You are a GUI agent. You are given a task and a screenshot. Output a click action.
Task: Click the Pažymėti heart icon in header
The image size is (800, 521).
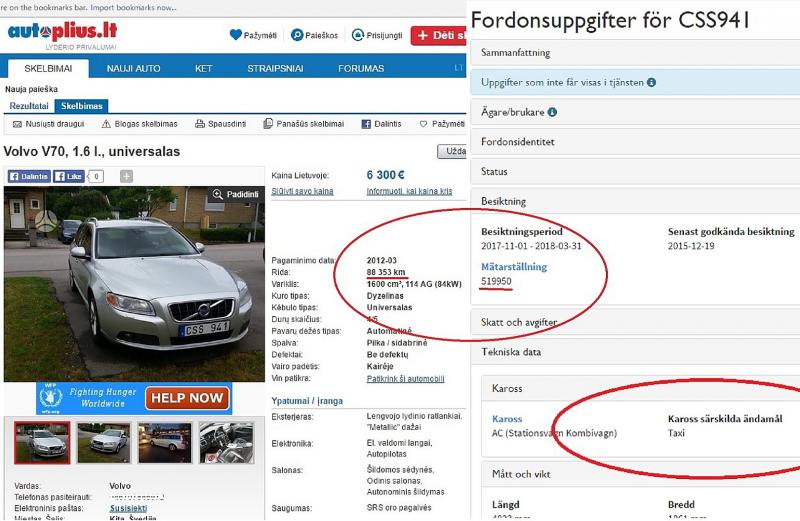tap(235, 35)
